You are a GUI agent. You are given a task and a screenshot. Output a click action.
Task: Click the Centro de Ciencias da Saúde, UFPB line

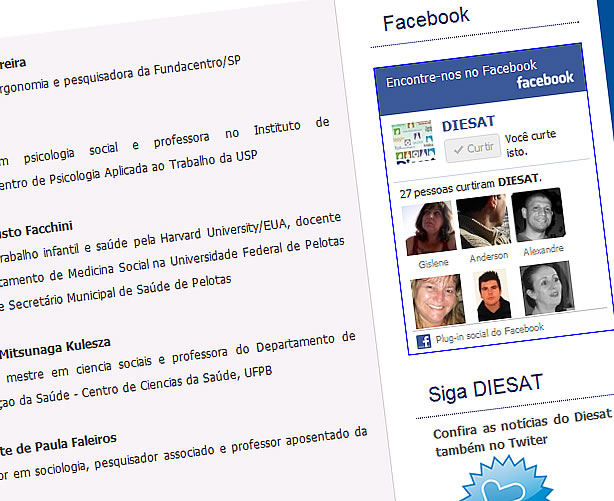pos(135,387)
